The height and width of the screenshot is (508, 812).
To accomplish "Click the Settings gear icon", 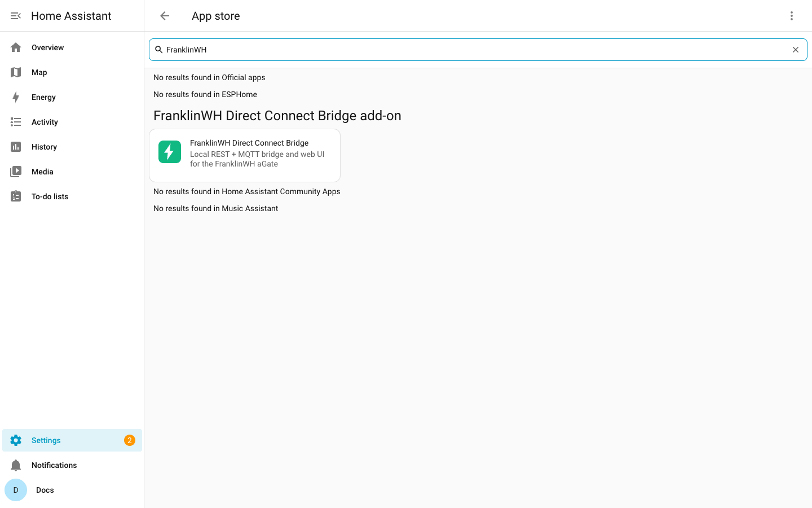I will (16, 440).
